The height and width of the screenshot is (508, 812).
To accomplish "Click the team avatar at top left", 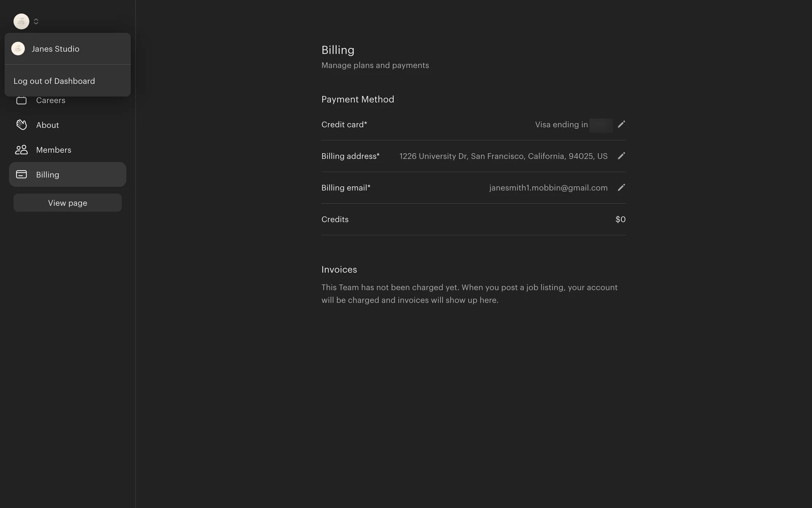I will pyautogui.click(x=21, y=21).
